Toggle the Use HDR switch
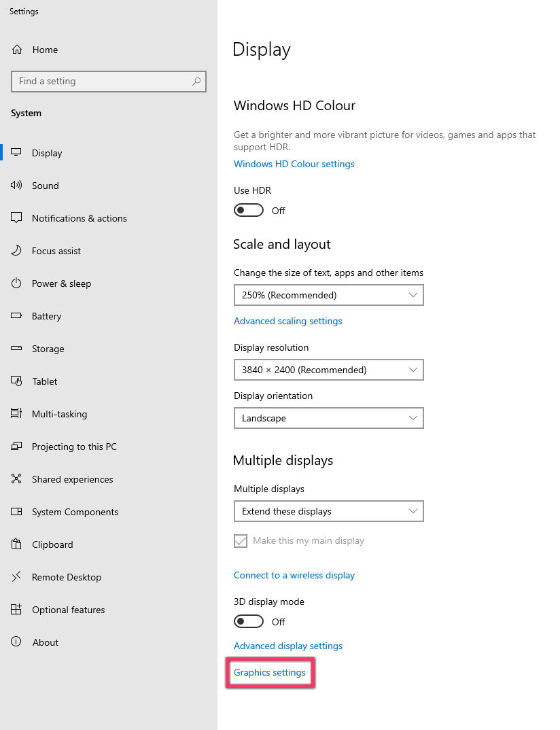The image size is (560, 730). [248, 210]
